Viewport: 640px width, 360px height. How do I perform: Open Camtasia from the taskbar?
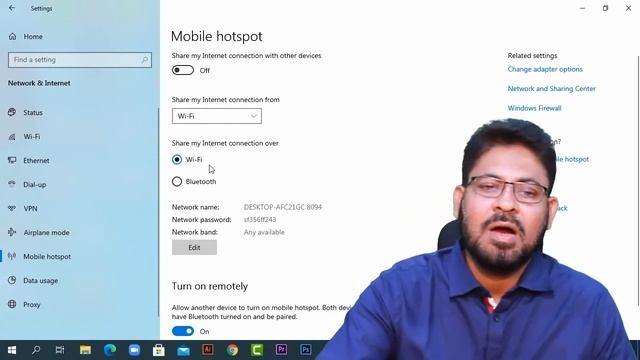click(257, 350)
